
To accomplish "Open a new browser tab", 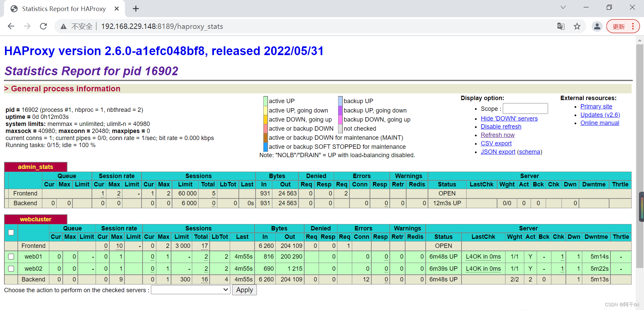I will [x=136, y=9].
